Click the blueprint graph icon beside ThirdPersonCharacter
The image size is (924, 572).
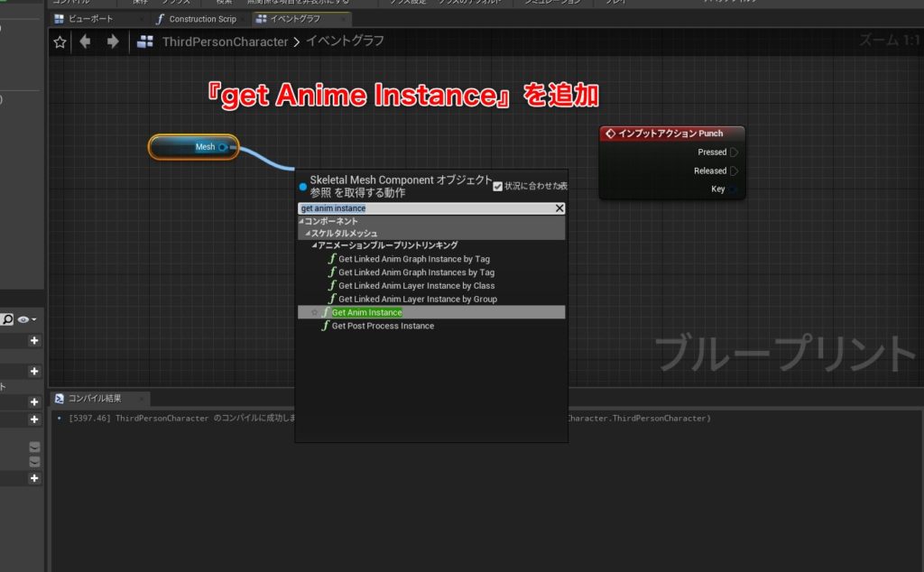click(x=145, y=42)
